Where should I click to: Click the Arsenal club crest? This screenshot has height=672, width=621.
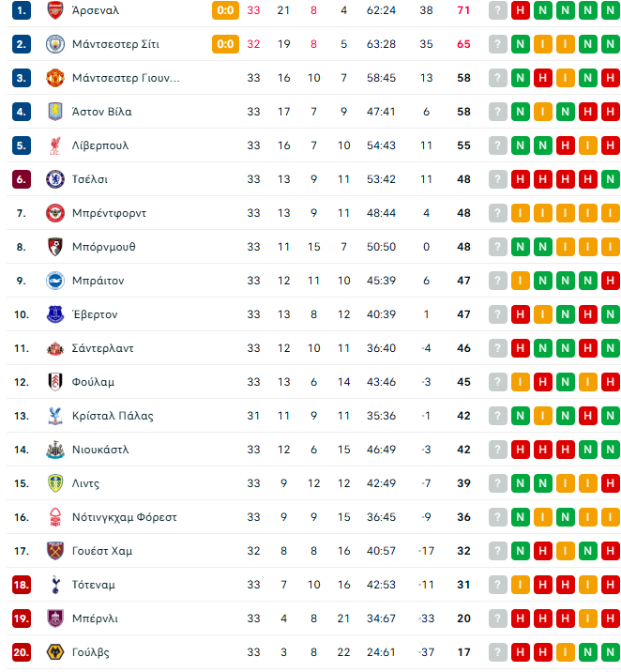(54, 10)
